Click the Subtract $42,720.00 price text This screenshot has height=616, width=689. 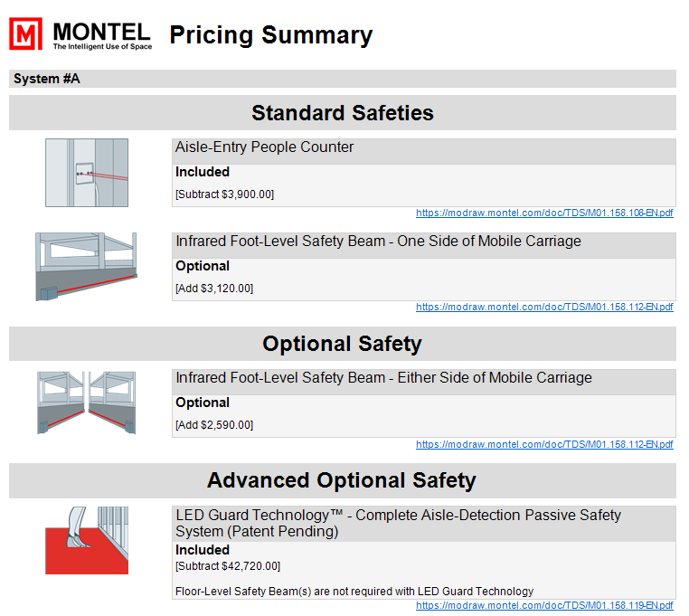(228, 566)
